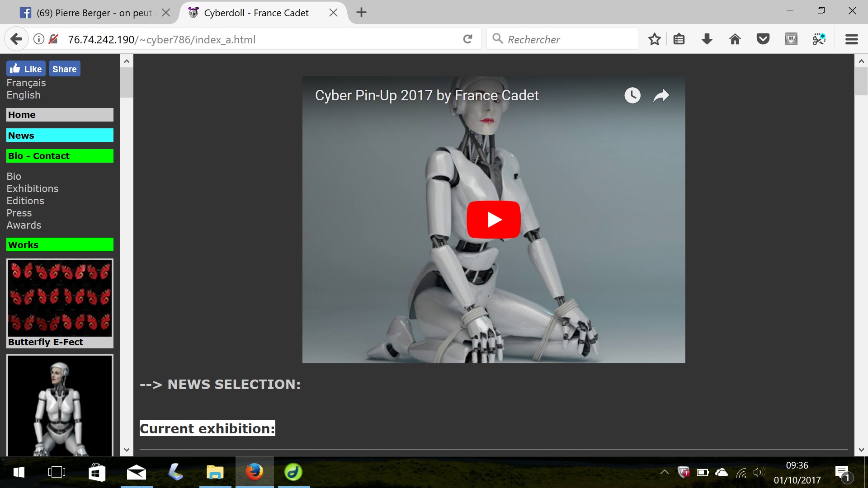Open the battery status tray icon

tap(703, 473)
